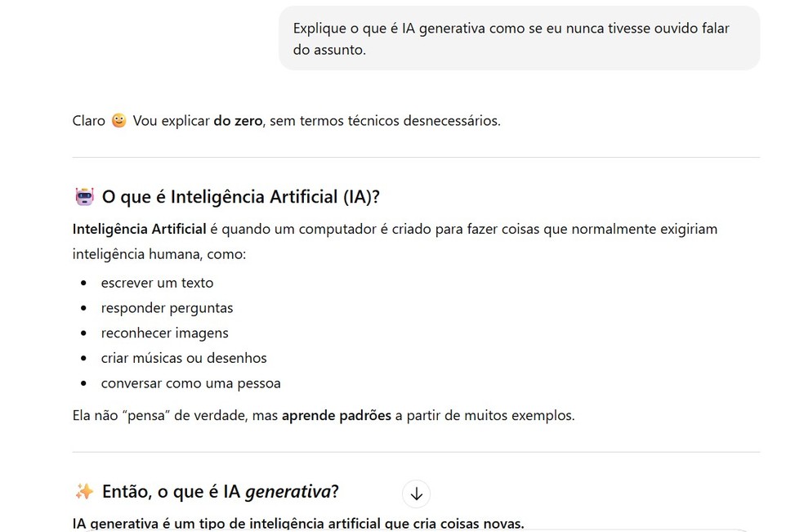This screenshot has width=804, height=532.
Task: Click the bullet item "criar músicas ou desenhos"
Action: [x=184, y=358]
